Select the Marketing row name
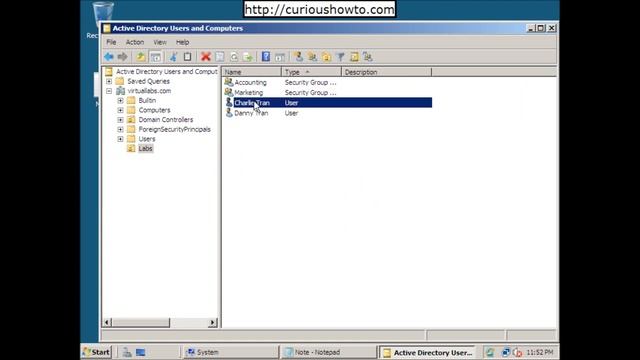Image resolution: width=640 pixels, height=360 pixels. pyautogui.click(x=249, y=93)
